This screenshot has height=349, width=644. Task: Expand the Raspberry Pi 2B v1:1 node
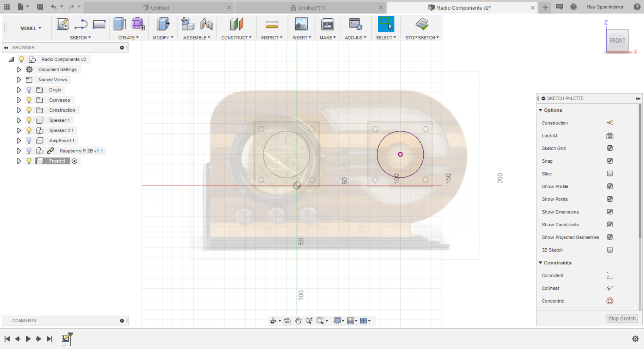pos(19,151)
